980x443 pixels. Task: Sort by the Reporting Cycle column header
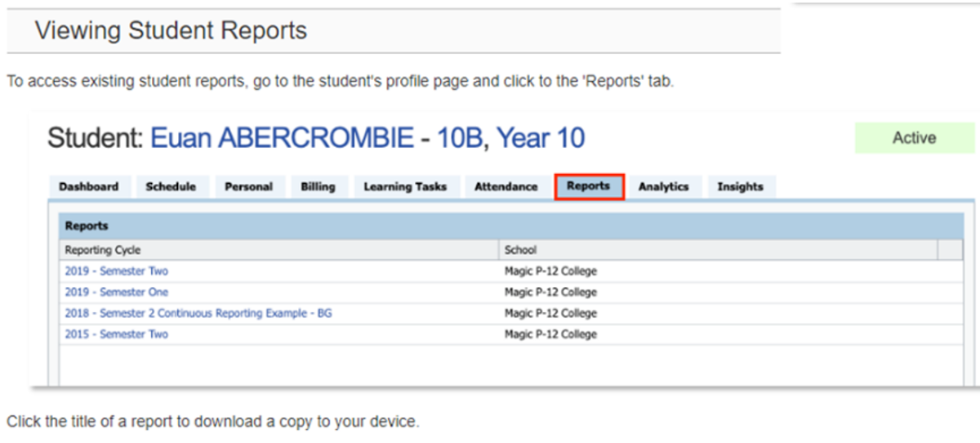tap(279, 250)
